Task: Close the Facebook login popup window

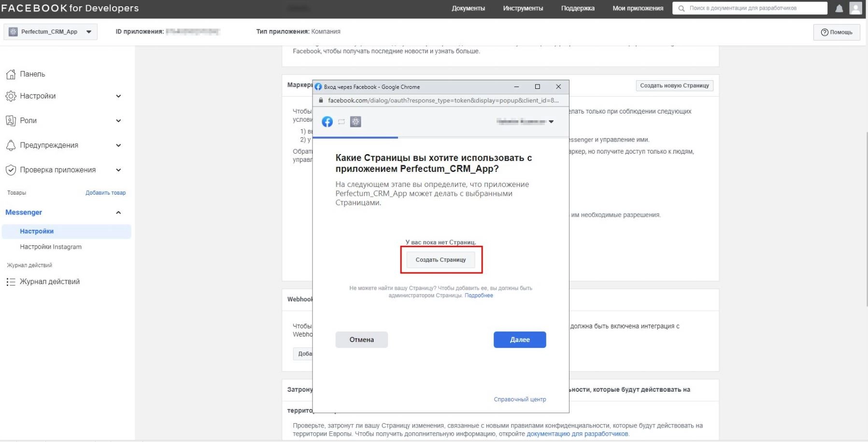Action: point(558,87)
